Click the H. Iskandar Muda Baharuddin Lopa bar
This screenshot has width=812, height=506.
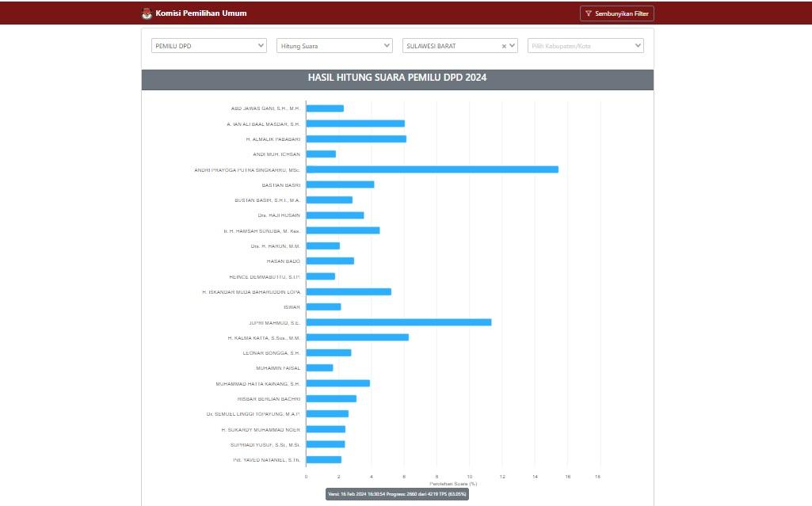tap(349, 291)
